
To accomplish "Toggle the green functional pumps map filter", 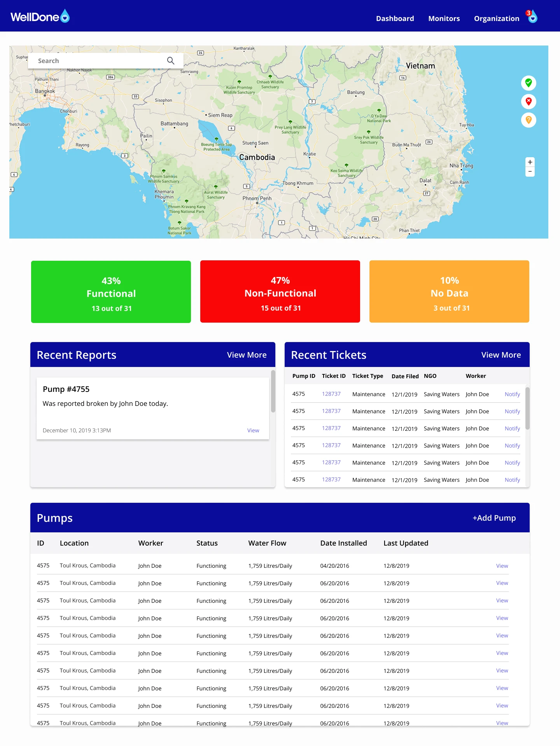I will pos(528,83).
